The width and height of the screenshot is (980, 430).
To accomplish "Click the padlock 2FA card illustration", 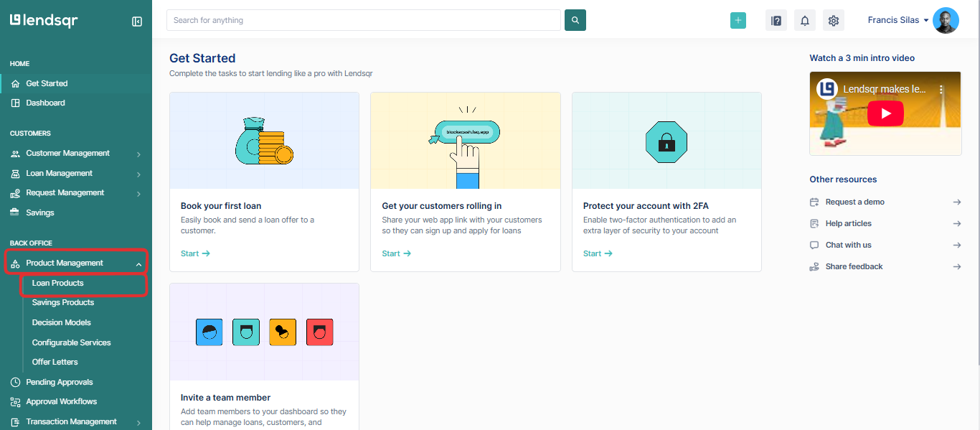I will point(666,141).
